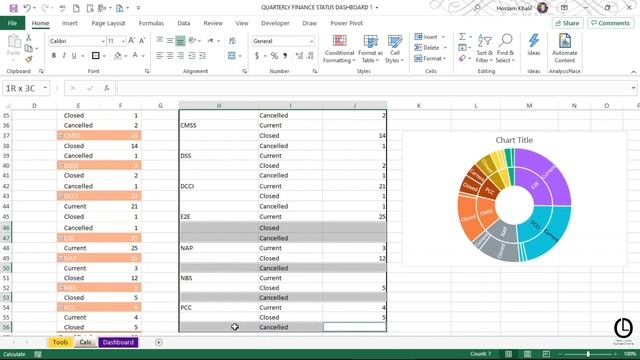The image size is (640, 360).
Task: Toggle Bottom Align for the cells
Action: 180,41
